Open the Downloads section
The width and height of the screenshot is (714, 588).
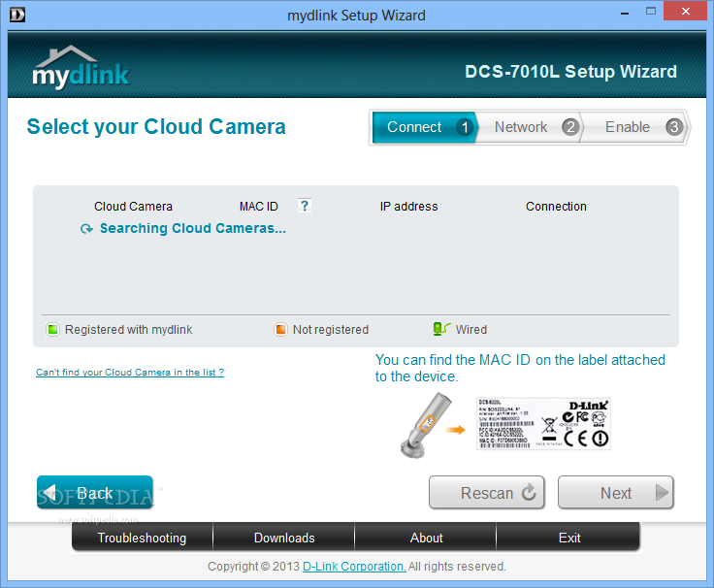284,538
